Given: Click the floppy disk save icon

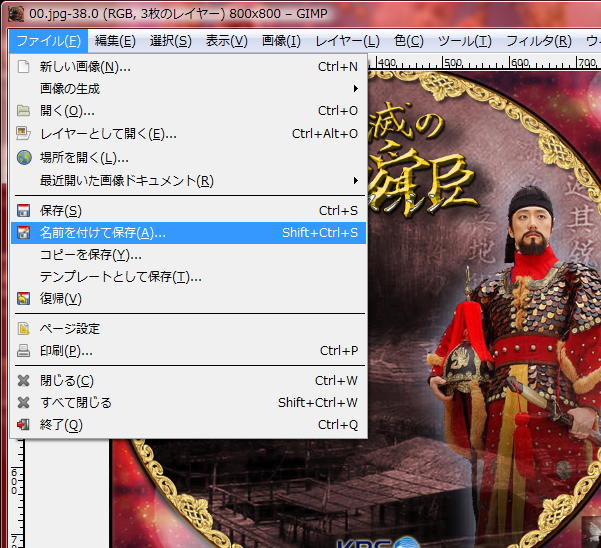Looking at the screenshot, I should [x=23, y=210].
